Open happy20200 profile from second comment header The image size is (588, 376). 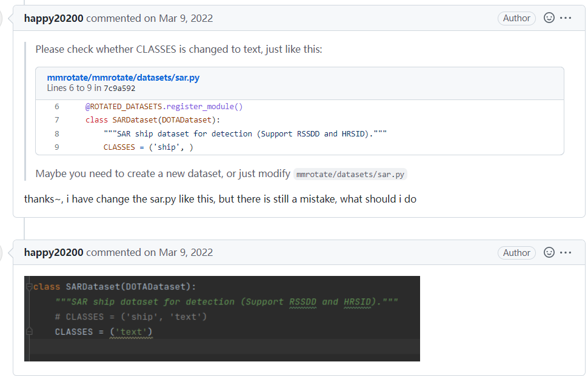pos(54,252)
